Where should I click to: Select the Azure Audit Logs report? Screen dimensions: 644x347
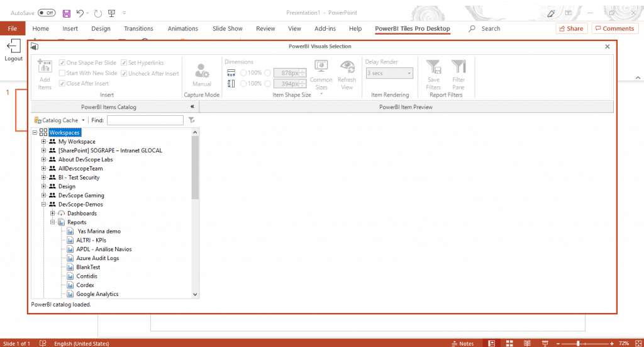pos(97,258)
